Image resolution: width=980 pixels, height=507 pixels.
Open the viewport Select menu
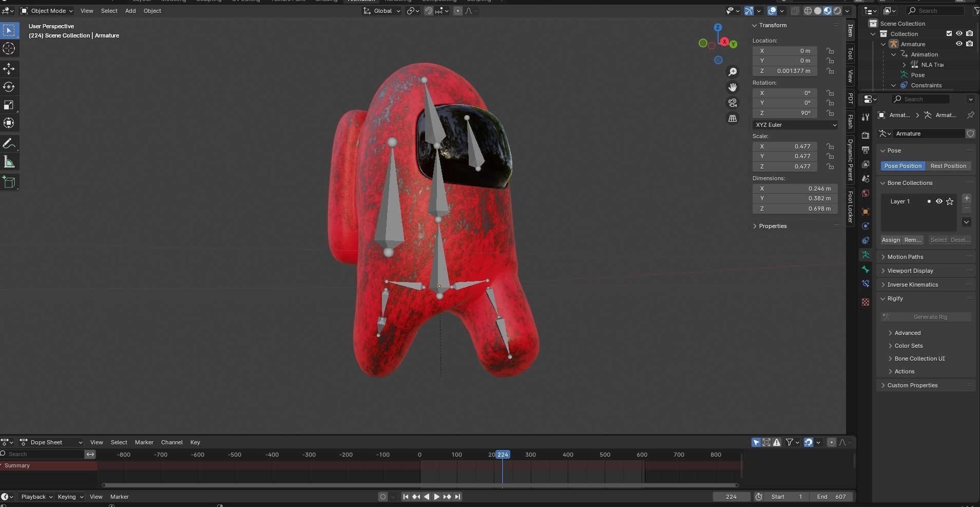109,11
